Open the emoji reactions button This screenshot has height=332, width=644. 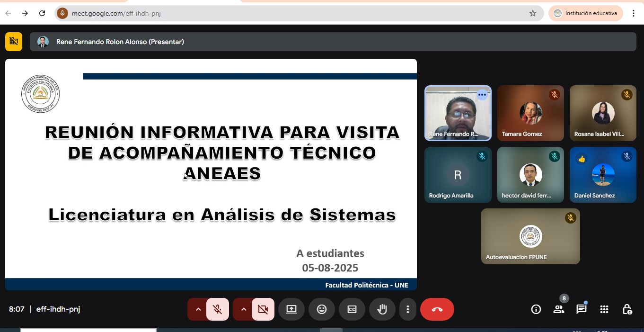(322, 309)
